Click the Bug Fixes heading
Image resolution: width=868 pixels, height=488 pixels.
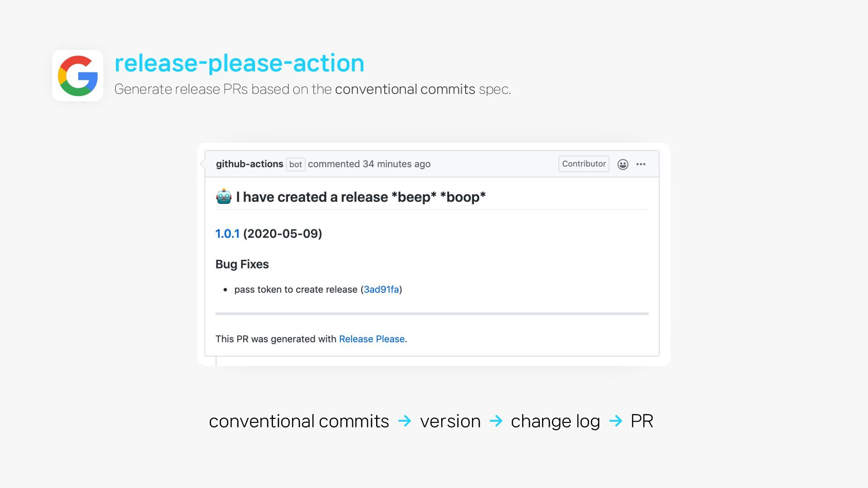[242, 264]
